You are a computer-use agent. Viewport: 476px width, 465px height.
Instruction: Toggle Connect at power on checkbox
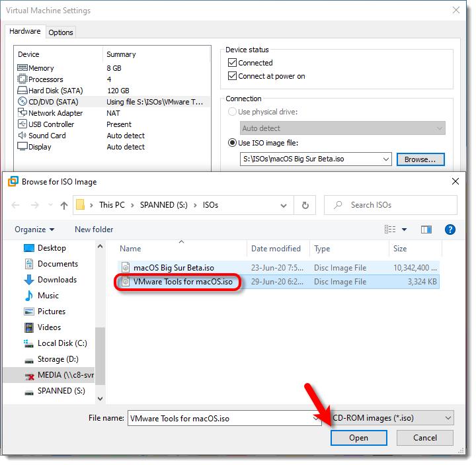[232, 76]
